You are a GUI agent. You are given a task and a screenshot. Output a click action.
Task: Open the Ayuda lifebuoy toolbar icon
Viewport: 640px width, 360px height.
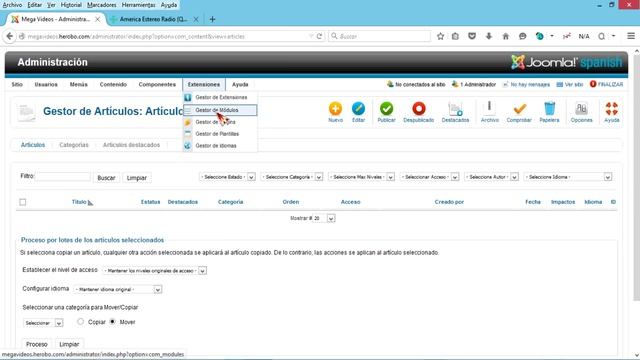pos(611,109)
